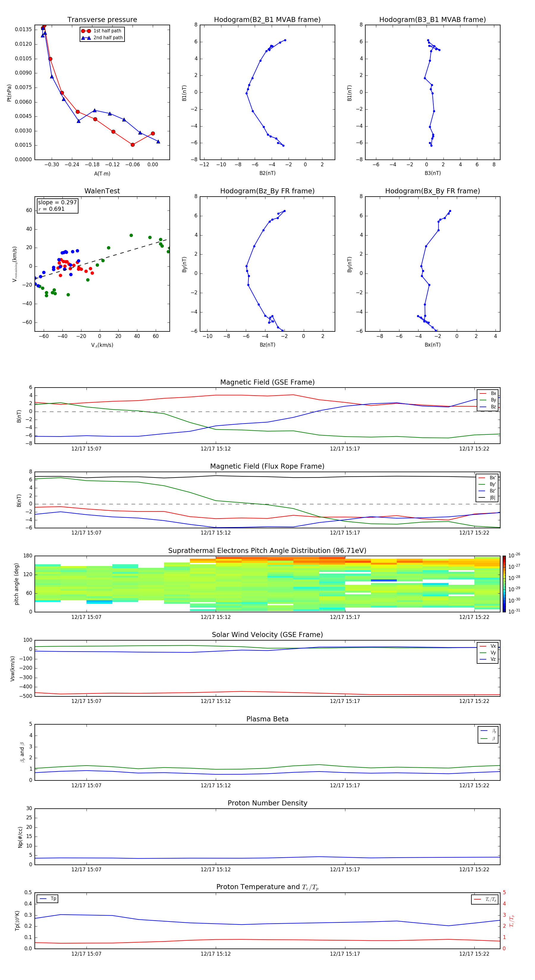Screen dimensions: 535x980
Task: Click 'B2(nT)' x-axis label
Action: [267, 173]
